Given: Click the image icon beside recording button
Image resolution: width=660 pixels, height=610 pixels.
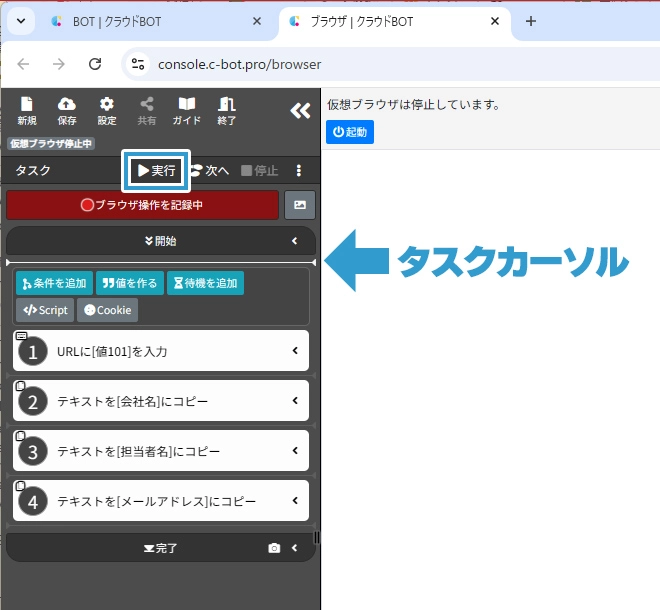Looking at the screenshot, I should pos(300,205).
